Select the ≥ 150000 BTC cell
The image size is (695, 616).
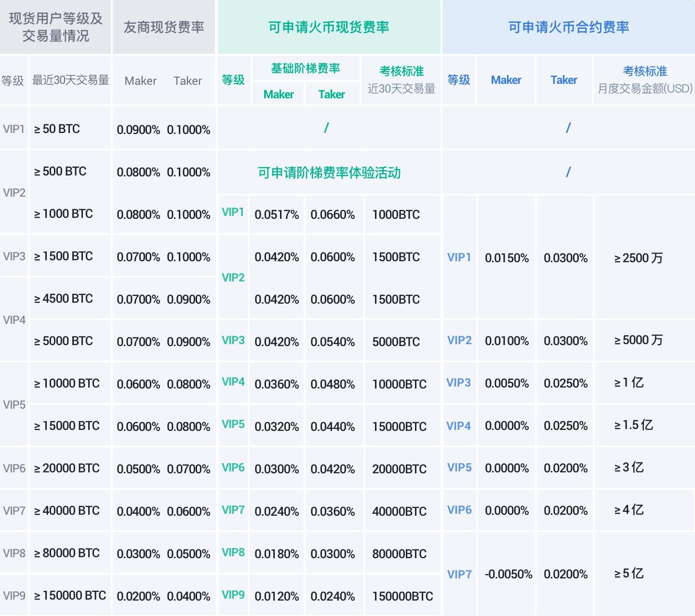(70, 595)
